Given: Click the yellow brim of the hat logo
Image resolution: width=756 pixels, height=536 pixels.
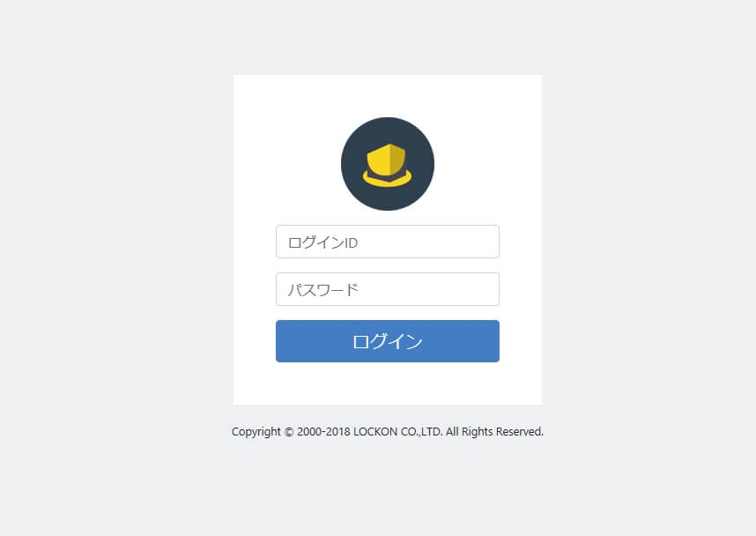Looking at the screenshot, I should (387, 181).
